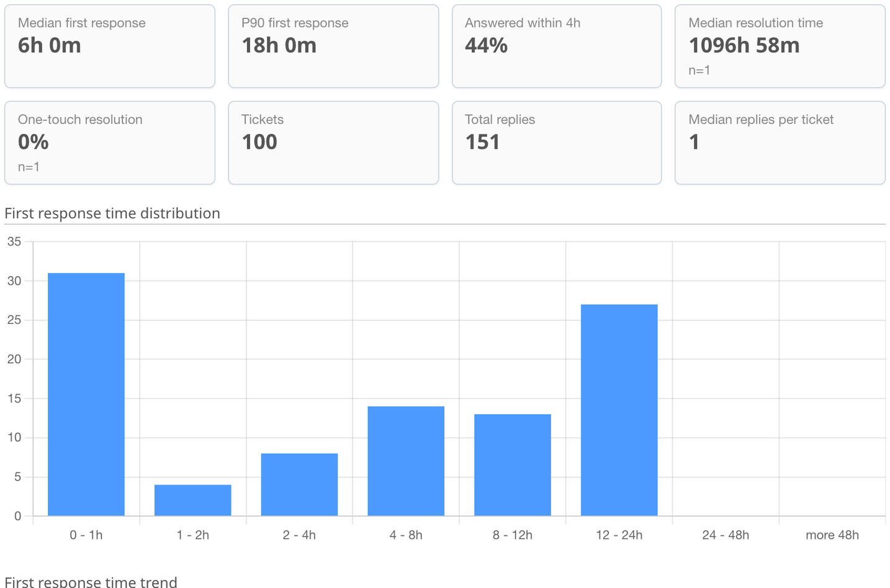Select the "6h 0m" value
890x588 pixels.
[x=50, y=45]
